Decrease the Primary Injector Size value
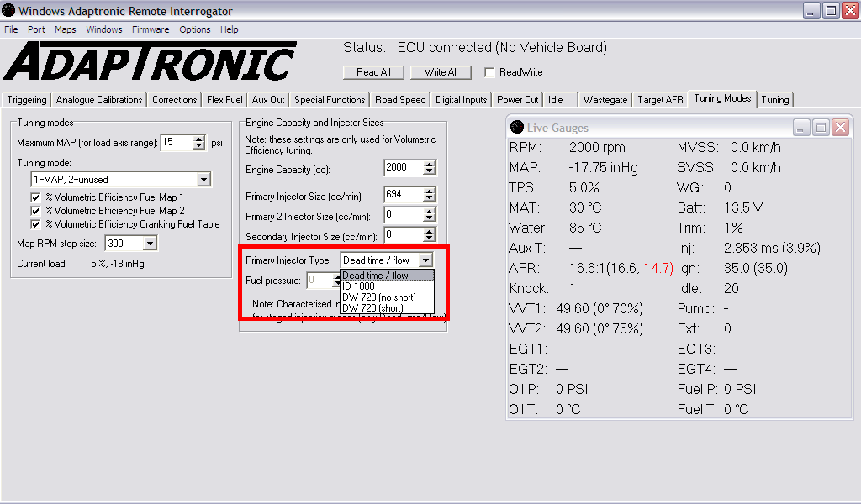 tap(430, 199)
